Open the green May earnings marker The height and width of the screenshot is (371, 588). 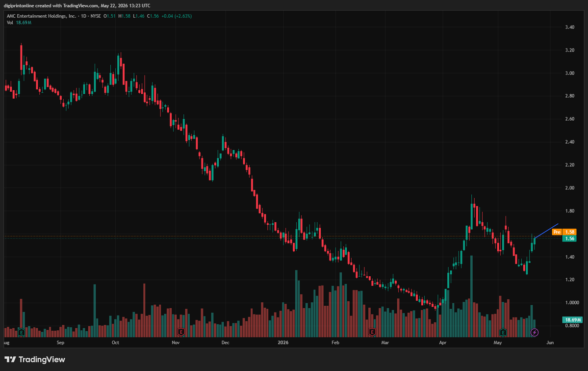(x=503, y=332)
